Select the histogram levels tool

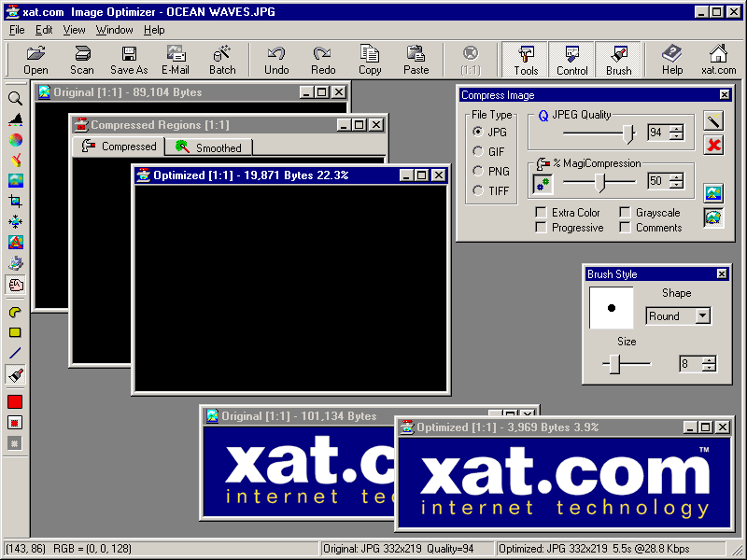15,119
